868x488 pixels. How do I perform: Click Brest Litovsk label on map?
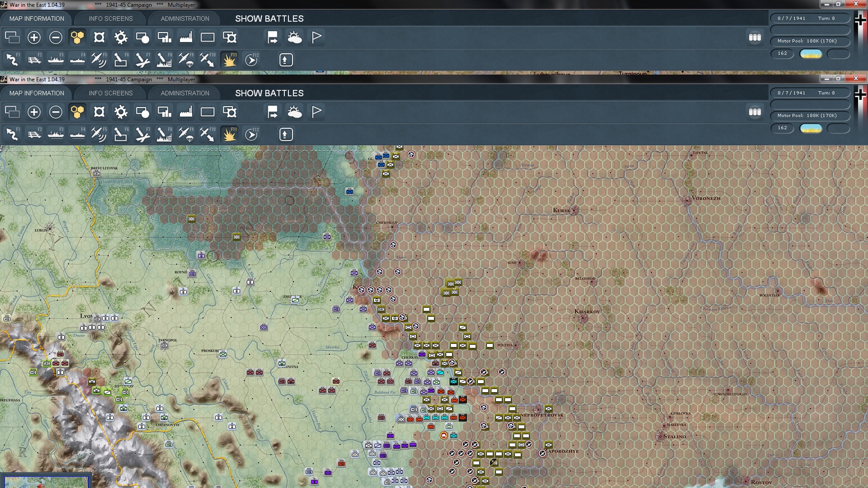(x=104, y=168)
